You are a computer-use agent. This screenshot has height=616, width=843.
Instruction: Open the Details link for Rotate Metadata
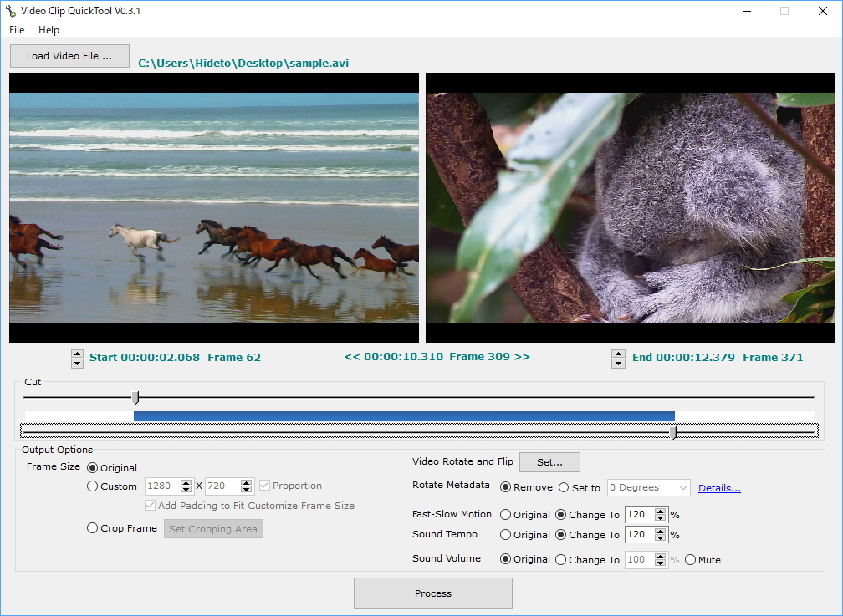tap(719, 488)
